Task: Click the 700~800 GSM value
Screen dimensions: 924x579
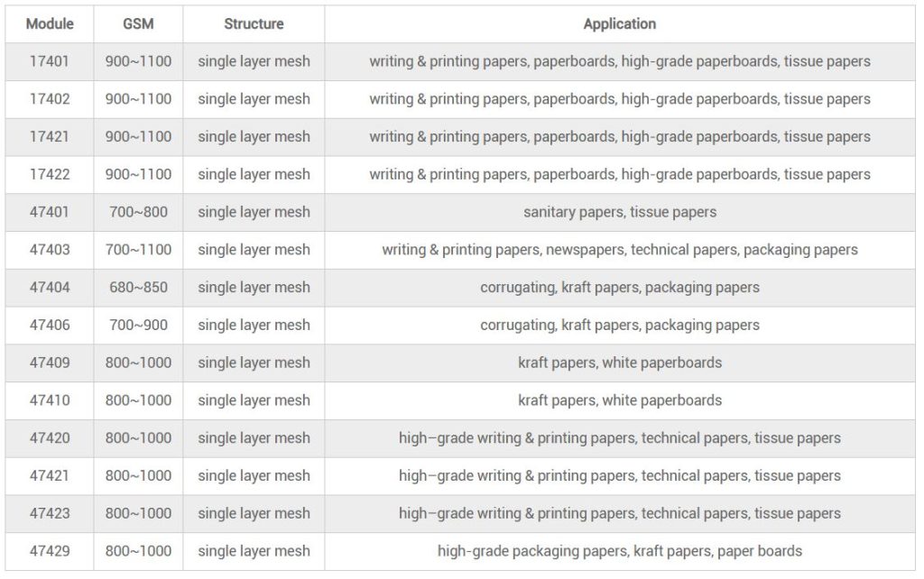Action: pos(137,213)
